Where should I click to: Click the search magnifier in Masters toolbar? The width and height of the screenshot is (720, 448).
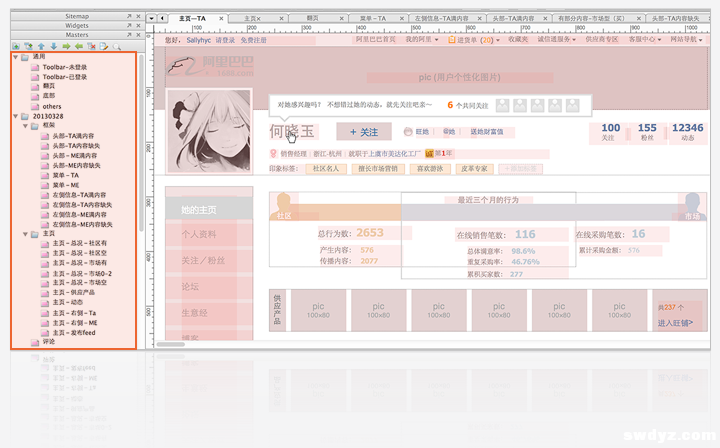[117, 46]
